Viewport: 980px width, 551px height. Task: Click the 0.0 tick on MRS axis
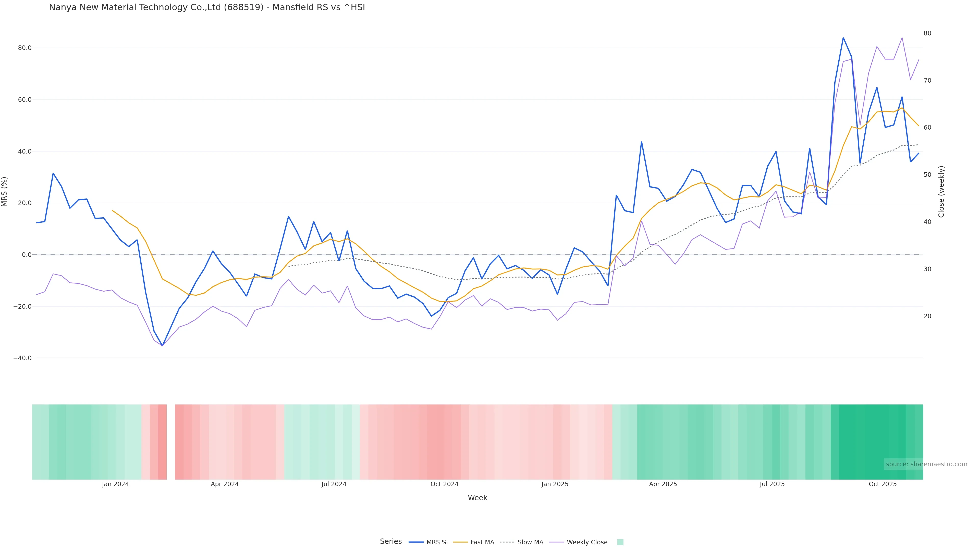click(x=27, y=255)
